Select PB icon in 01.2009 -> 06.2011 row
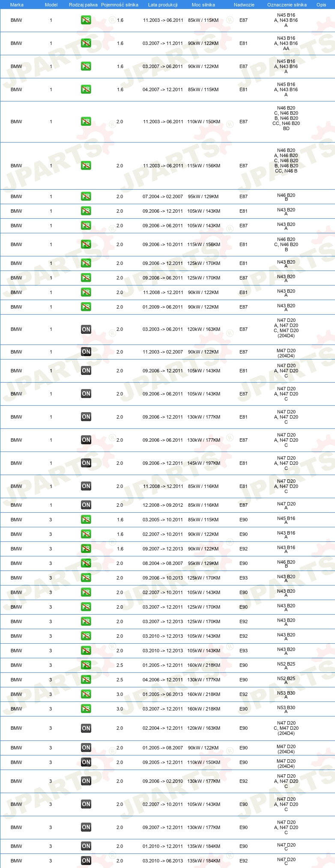The image size is (335, 868). 86,307
